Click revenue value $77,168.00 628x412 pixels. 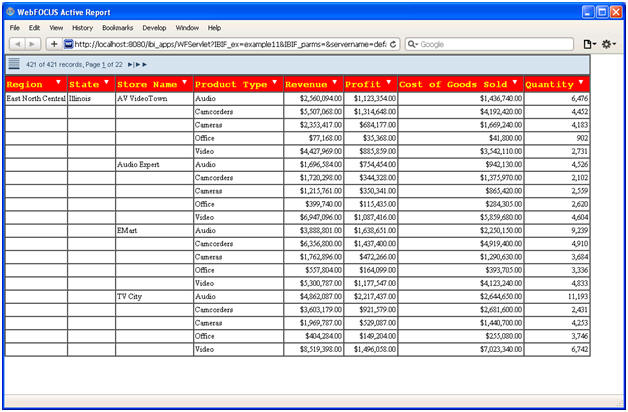[x=325, y=138]
